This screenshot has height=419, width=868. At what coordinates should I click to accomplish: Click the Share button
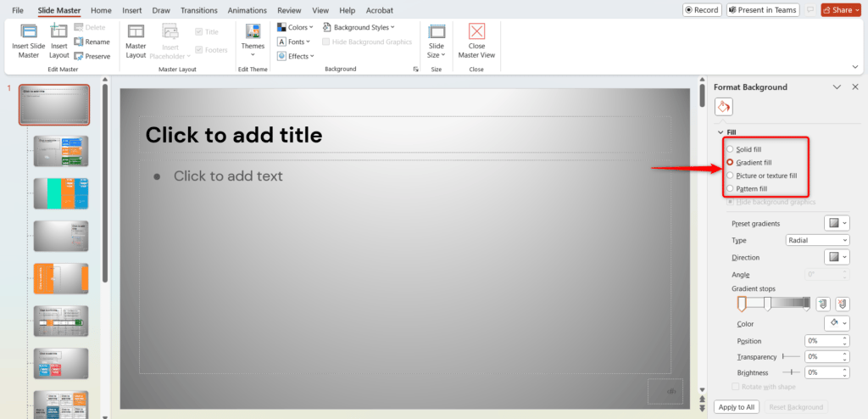pos(840,10)
